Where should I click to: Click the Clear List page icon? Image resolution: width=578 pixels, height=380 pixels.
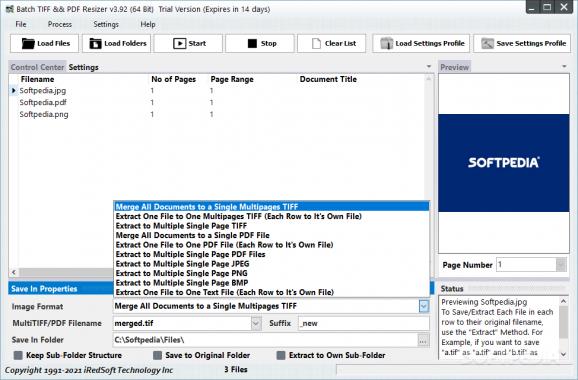pyautogui.click(x=316, y=43)
